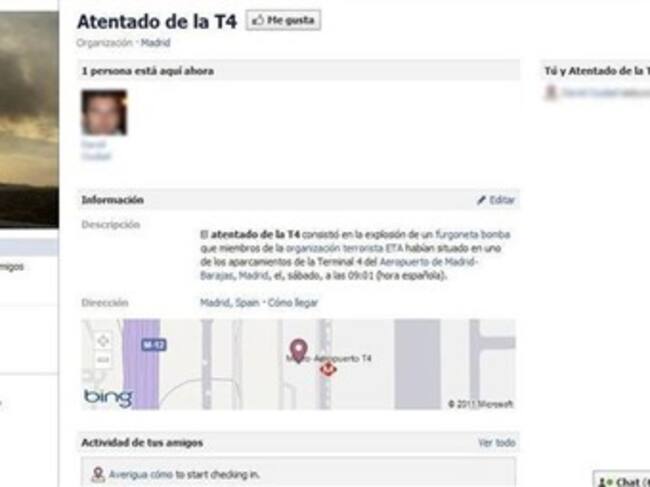
Task: Click the Cómo llegar directions link
Action: (x=293, y=303)
